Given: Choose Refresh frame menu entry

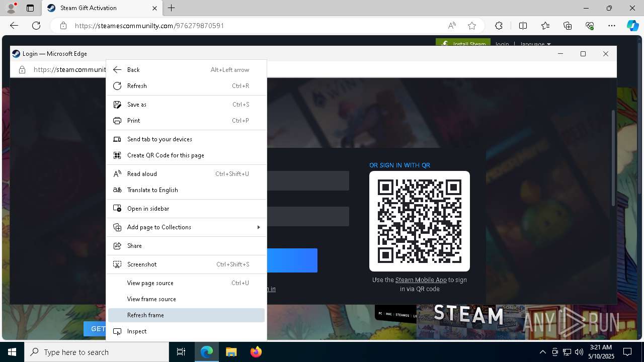Looking at the screenshot, I should tap(186, 315).
